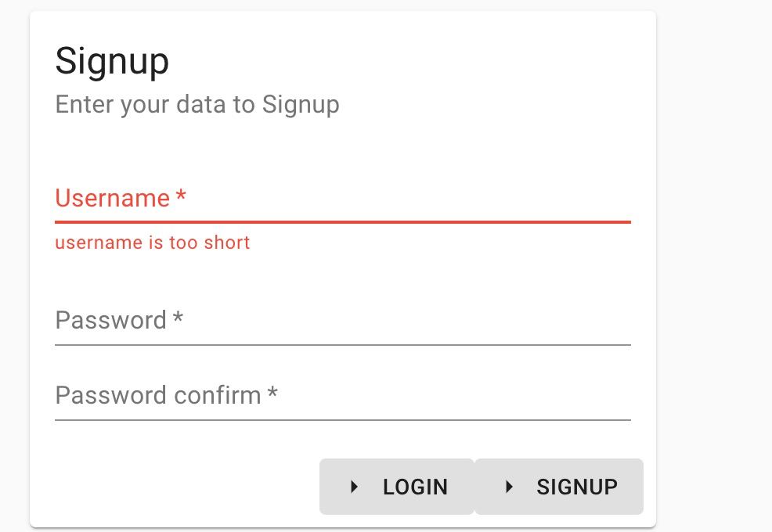Click the red underline of Username field
The width and height of the screenshot is (772, 532).
click(x=342, y=222)
